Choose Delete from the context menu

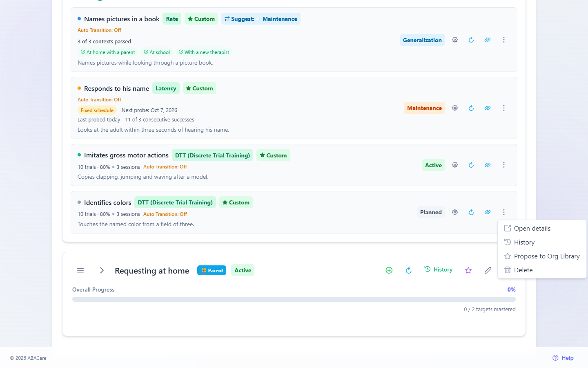pos(542,270)
